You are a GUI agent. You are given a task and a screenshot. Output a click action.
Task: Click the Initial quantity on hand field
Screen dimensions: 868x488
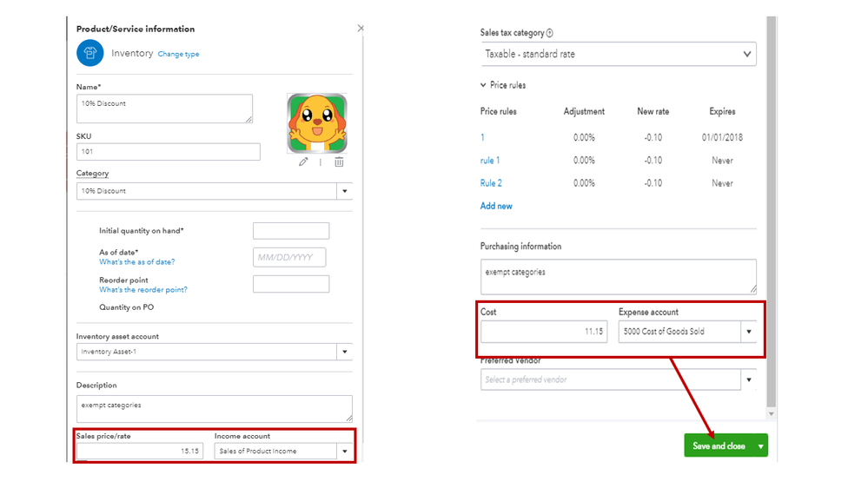tap(290, 231)
